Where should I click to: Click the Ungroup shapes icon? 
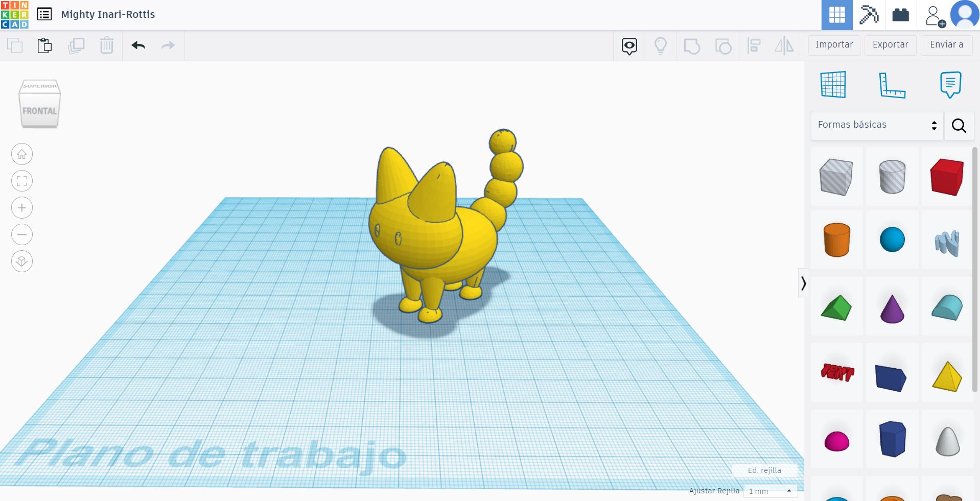(723, 46)
